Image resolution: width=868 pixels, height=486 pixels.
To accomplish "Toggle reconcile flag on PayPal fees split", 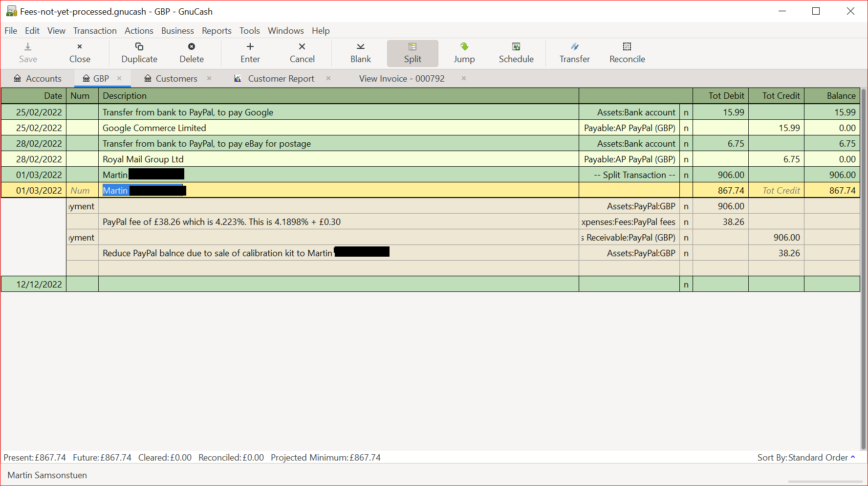I will pyautogui.click(x=686, y=222).
